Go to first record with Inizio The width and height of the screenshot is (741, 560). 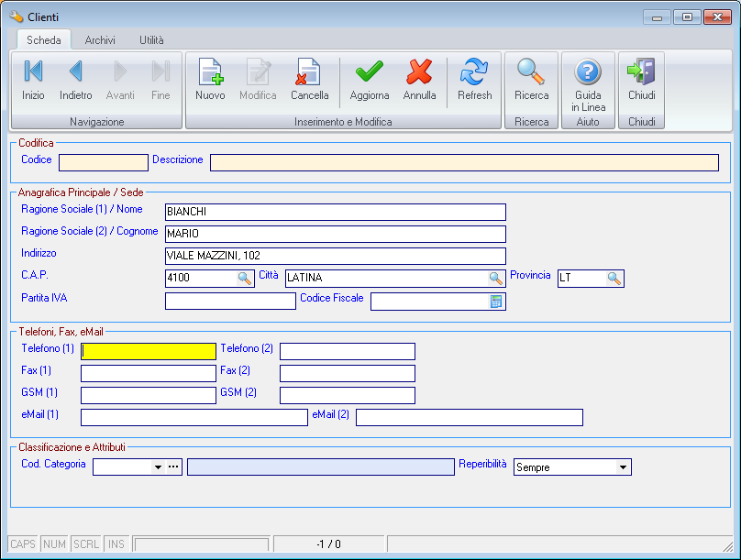pyautogui.click(x=33, y=81)
